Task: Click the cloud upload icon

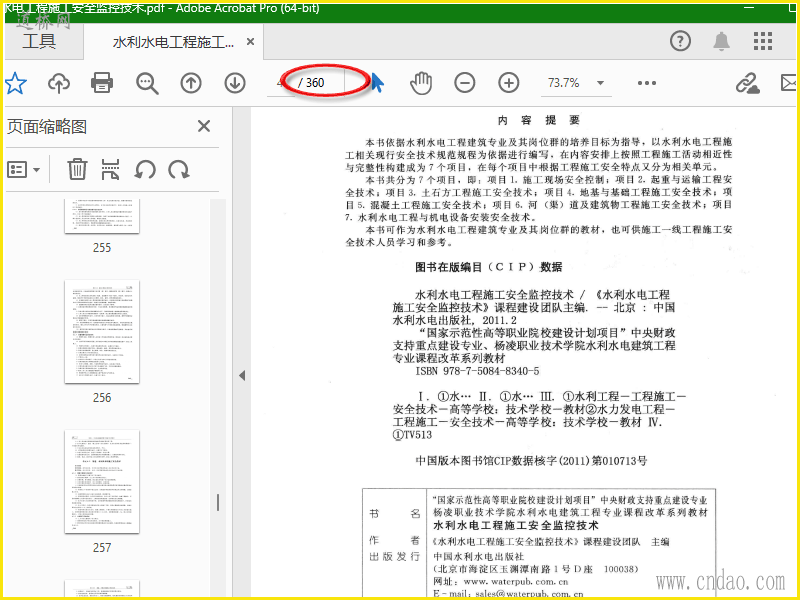Action: (59, 83)
